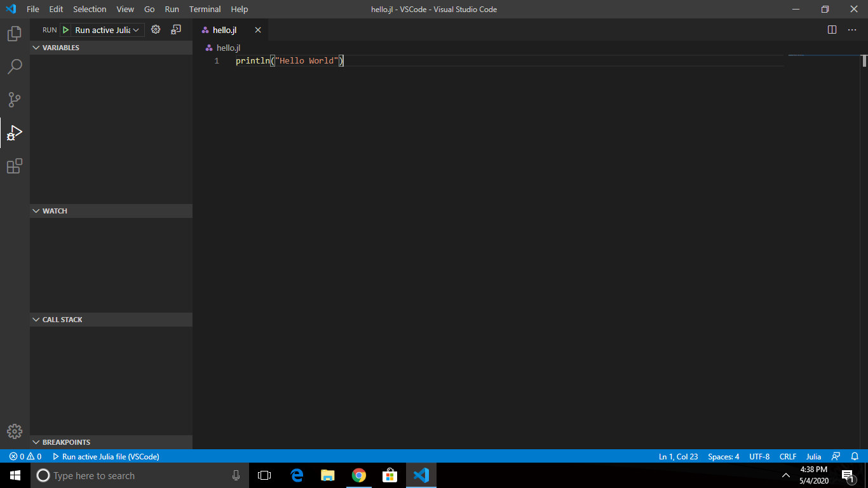Image resolution: width=868 pixels, height=488 pixels.
Task: Open the Manage gear in activity bar
Action: coord(15,431)
